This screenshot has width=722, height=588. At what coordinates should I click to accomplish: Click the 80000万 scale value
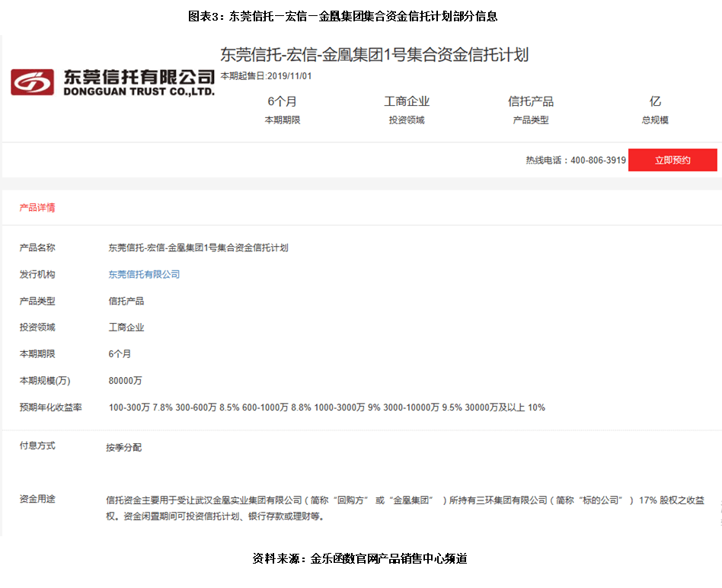coord(125,381)
